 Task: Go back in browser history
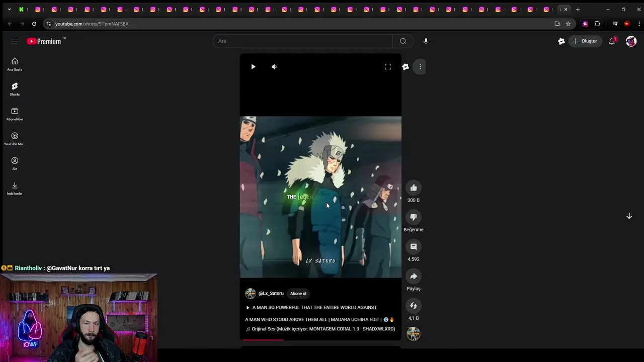[x=10, y=24]
